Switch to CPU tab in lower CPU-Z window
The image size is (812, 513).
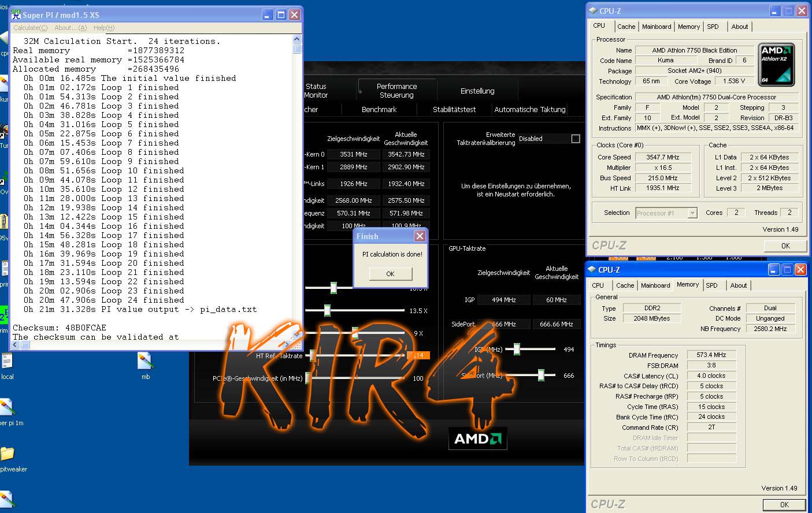point(598,285)
